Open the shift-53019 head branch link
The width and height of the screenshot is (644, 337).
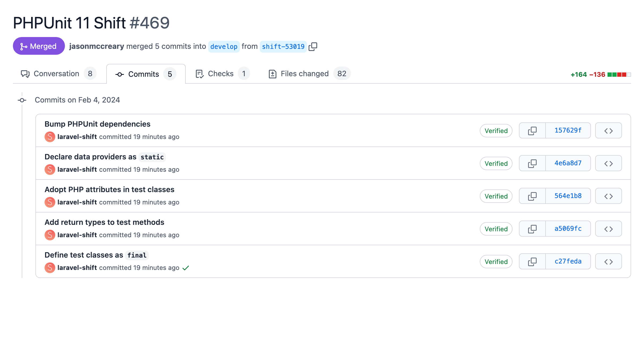[x=283, y=47]
